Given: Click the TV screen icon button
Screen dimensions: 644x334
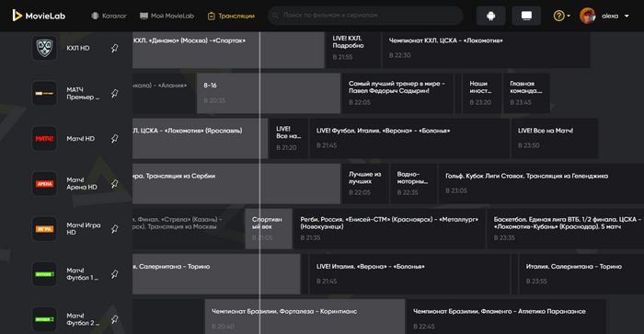Looking at the screenshot, I should (x=526, y=16).
